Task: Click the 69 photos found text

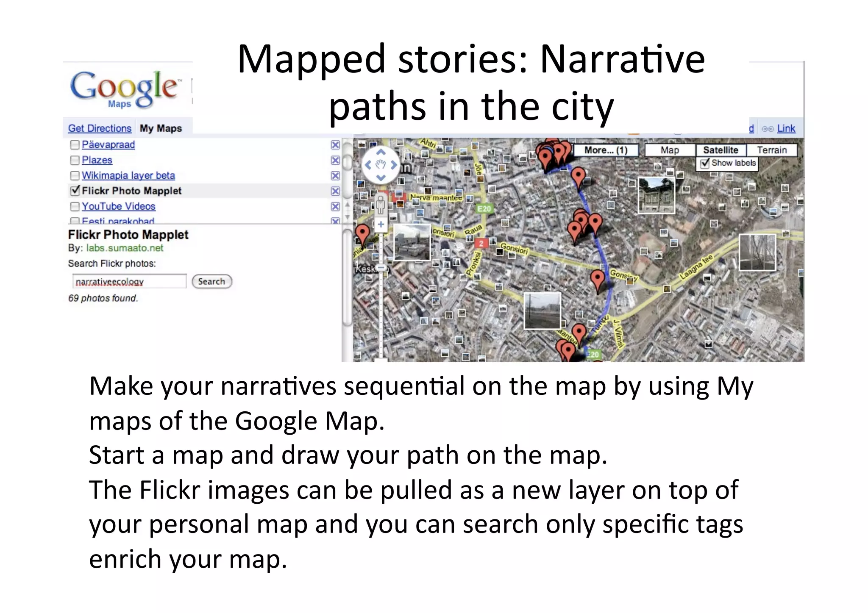Action: (103, 298)
